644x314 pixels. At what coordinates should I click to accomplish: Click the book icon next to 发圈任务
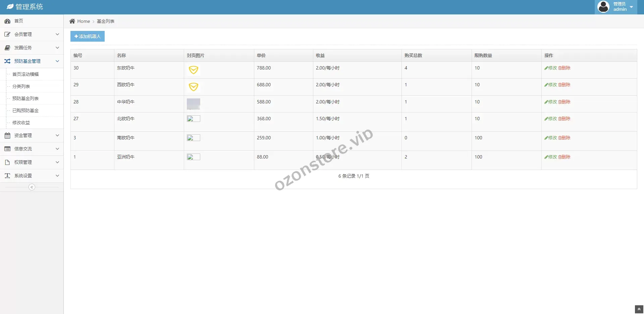point(7,48)
